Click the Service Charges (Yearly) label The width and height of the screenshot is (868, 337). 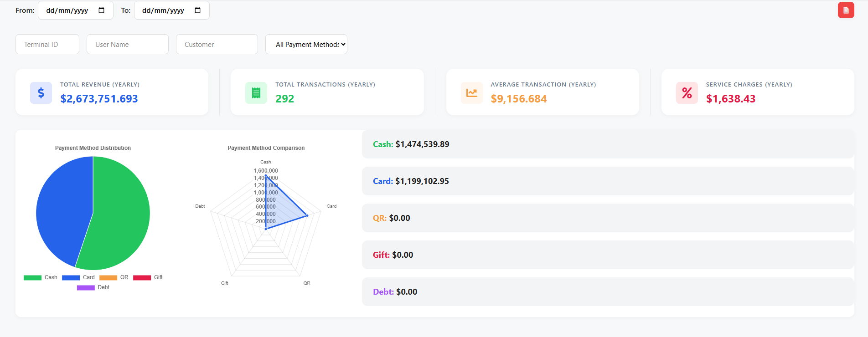click(749, 84)
